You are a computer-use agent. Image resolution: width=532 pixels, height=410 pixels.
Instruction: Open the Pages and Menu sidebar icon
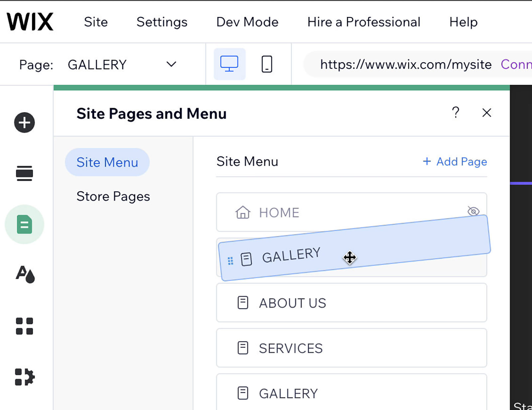[x=24, y=224]
